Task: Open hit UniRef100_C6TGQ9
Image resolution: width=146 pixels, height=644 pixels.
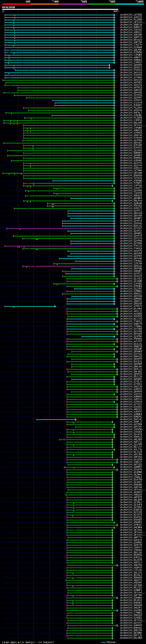Action: (131, 15)
